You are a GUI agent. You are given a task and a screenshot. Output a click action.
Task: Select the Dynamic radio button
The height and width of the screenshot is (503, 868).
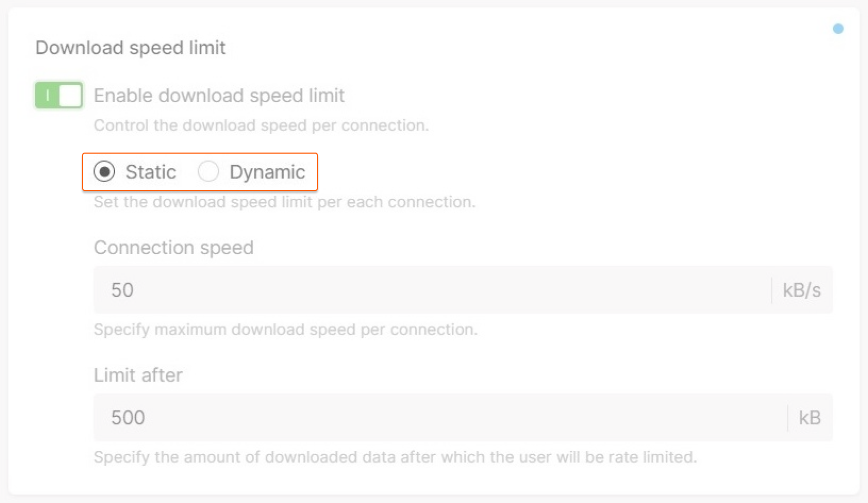[x=208, y=172]
